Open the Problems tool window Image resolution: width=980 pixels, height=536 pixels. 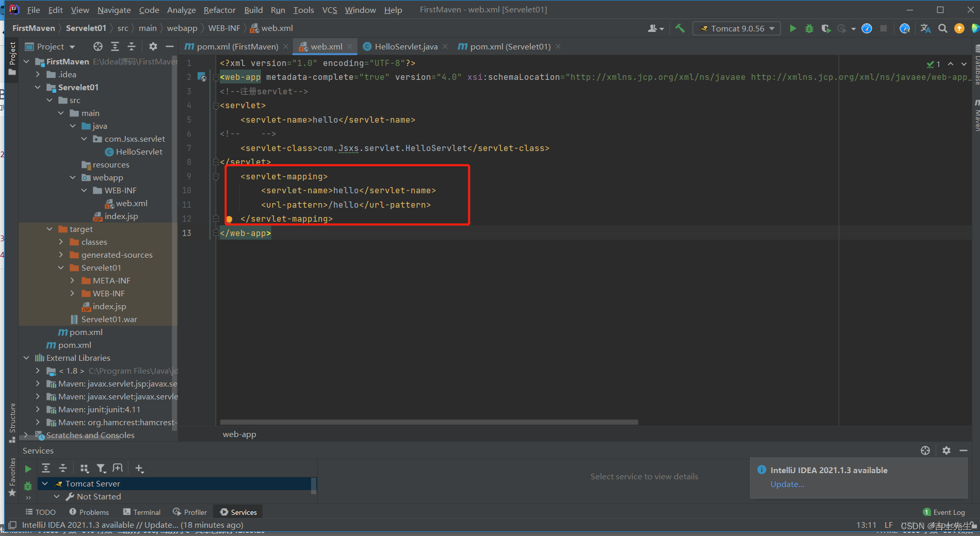89,512
